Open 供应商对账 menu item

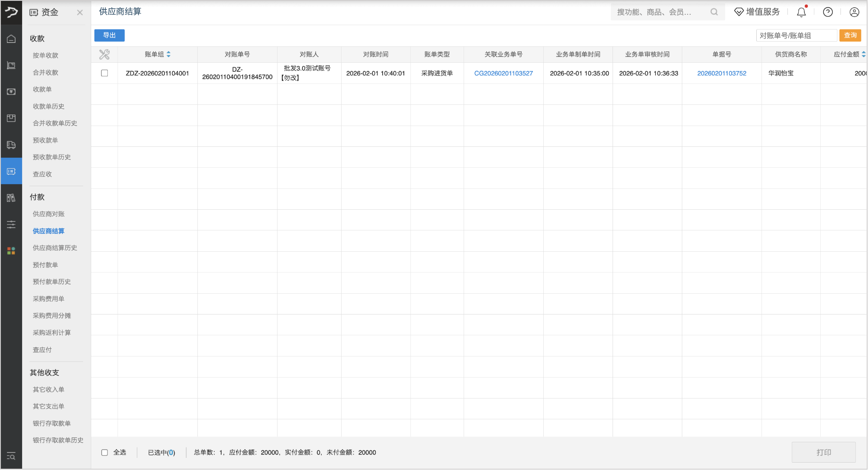pyautogui.click(x=48, y=214)
